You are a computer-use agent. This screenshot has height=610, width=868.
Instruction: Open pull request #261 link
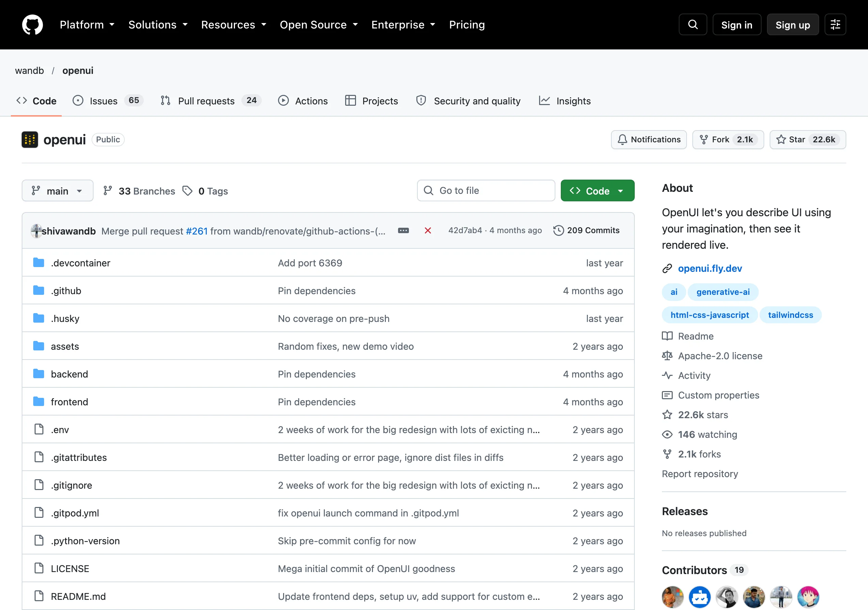(197, 231)
